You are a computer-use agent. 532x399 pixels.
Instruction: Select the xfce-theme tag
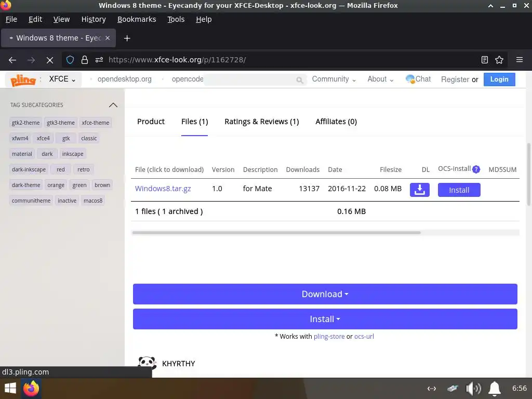(96, 123)
